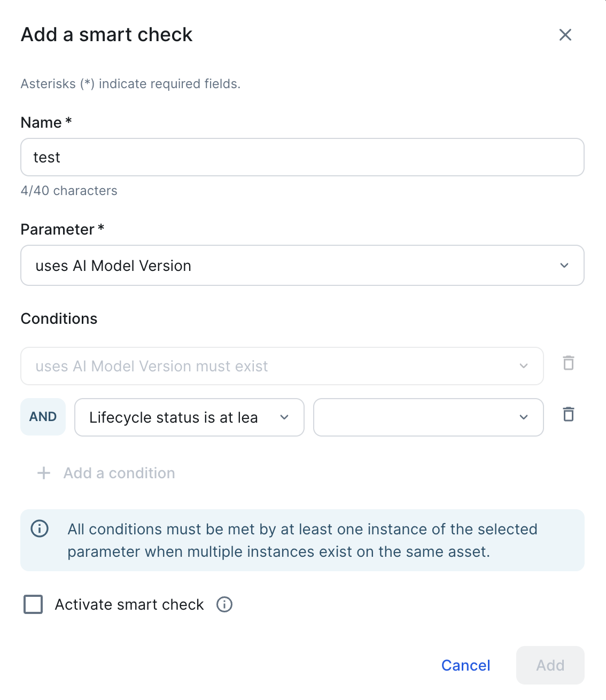
Task: Check the Activate smart check checkbox
Action: [33, 604]
